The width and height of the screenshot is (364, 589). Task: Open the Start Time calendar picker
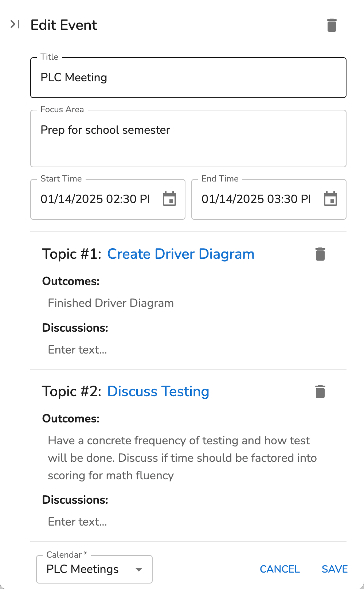click(x=169, y=199)
